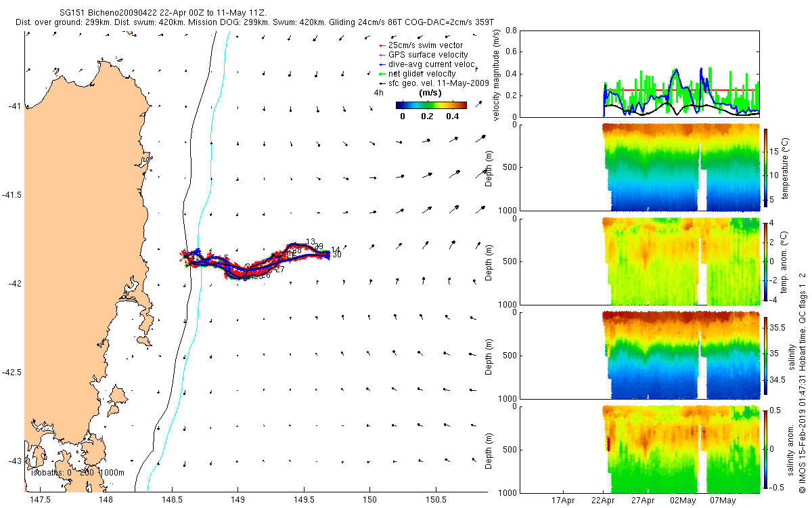This screenshot has width=812, height=508.
Task: Click date tick '02May' on time axis
Action: pos(683,501)
